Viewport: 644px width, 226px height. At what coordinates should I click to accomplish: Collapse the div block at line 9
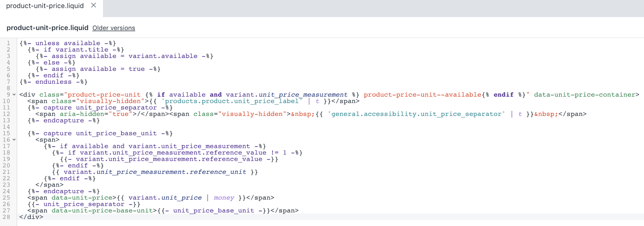(14, 95)
